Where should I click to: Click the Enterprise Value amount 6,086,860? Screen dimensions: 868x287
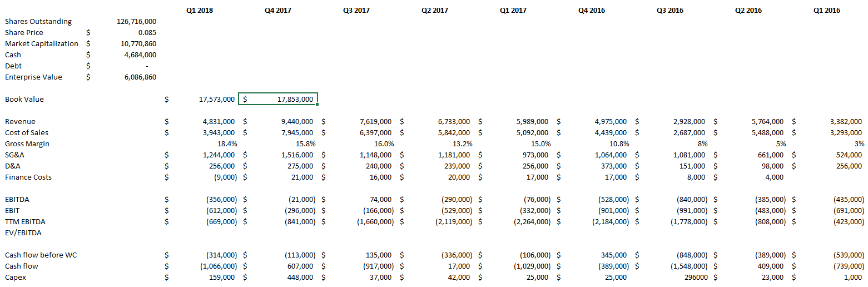pos(140,77)
